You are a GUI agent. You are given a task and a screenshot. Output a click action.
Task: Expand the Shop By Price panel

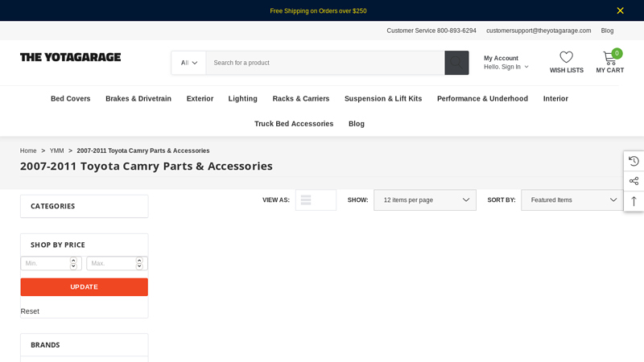click(x=85, y=245)
